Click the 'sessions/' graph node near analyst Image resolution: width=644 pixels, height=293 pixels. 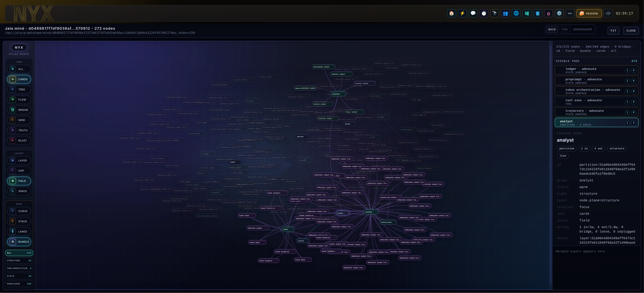(x=371, y=212)
